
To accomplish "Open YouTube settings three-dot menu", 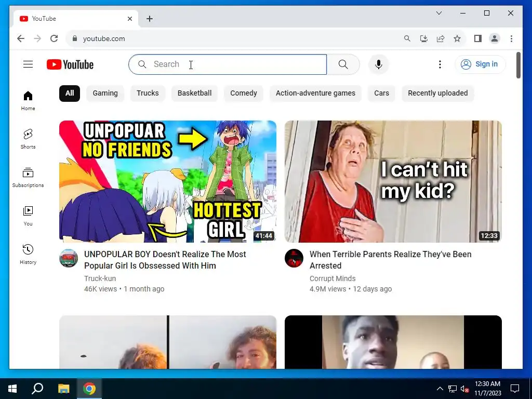I will tap(440, 64).
